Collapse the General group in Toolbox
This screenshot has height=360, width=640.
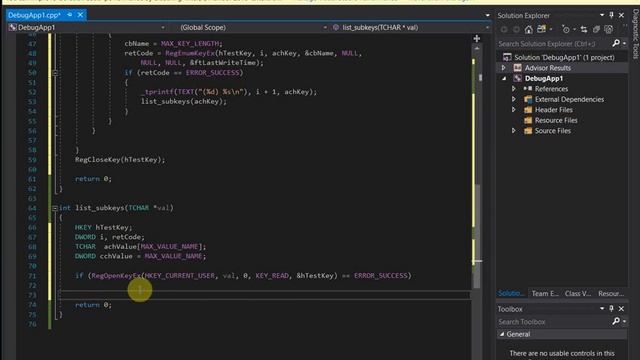[502, 334]
